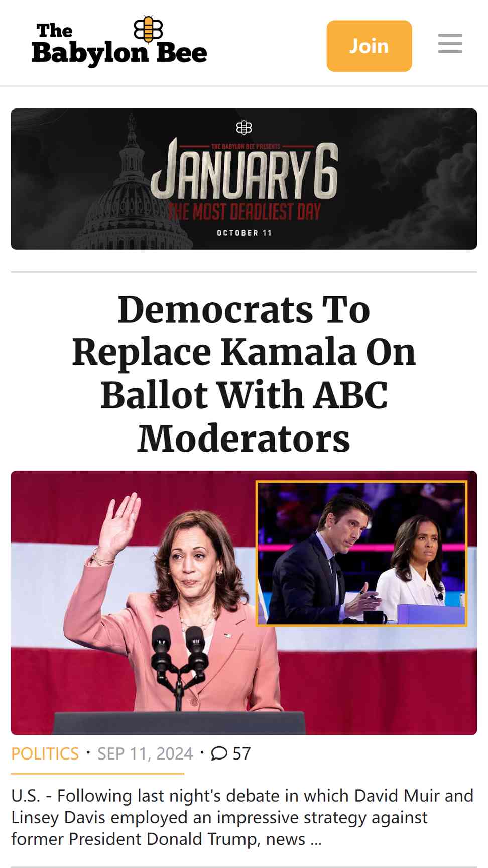Click the bee emblem atop banner

pyautogui.click(x=244, y=127)
